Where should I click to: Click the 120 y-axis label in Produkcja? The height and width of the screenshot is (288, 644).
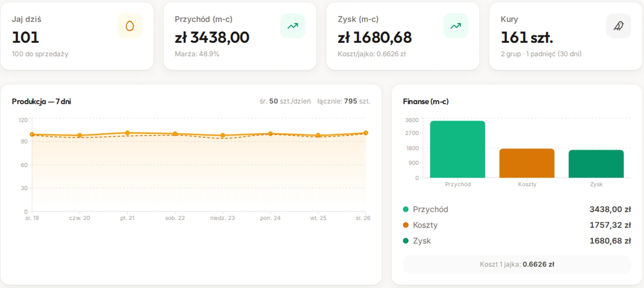[x=23, y=120]
